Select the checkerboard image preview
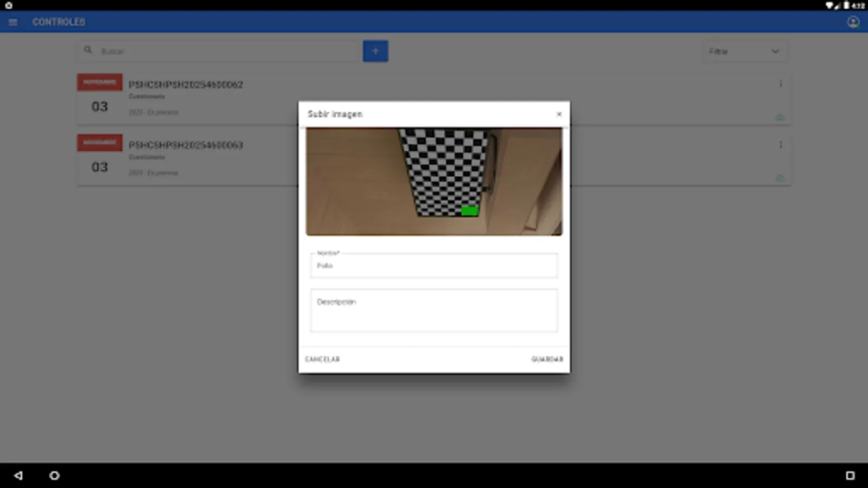The image size is (868, 488). point(433,181)
